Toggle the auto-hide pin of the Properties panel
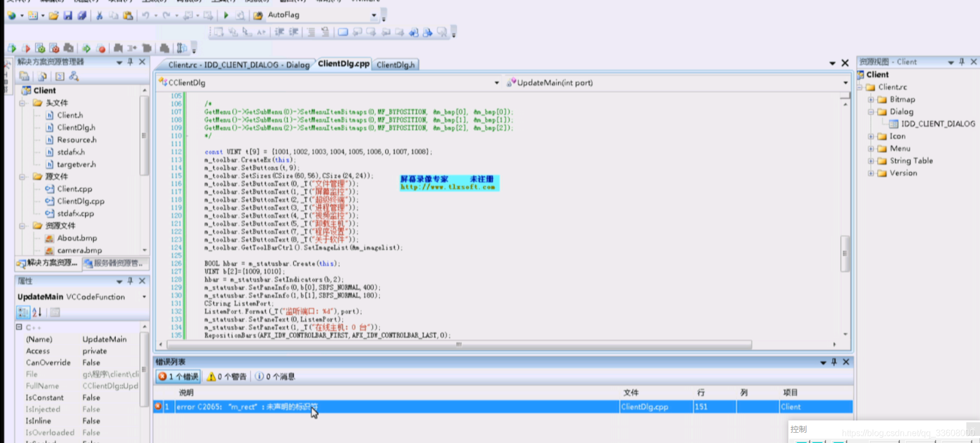 coord(130,281)
